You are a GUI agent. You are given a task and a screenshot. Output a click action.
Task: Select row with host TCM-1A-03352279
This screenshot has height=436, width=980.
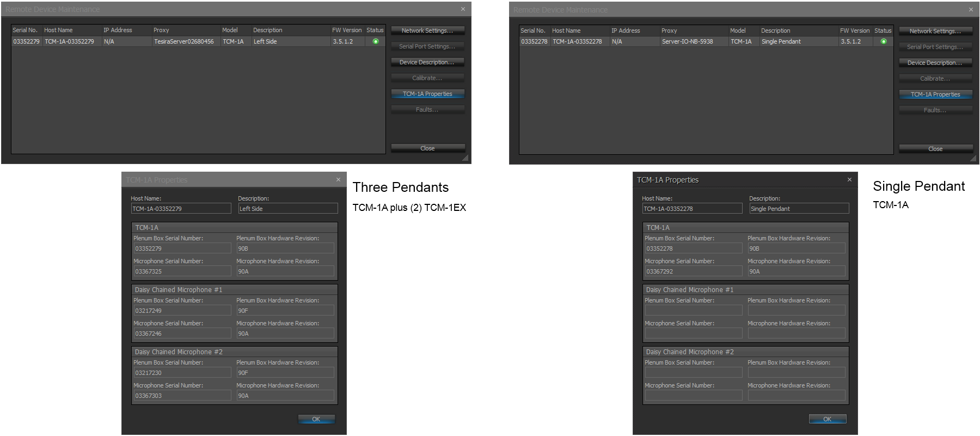pos(198,41)
